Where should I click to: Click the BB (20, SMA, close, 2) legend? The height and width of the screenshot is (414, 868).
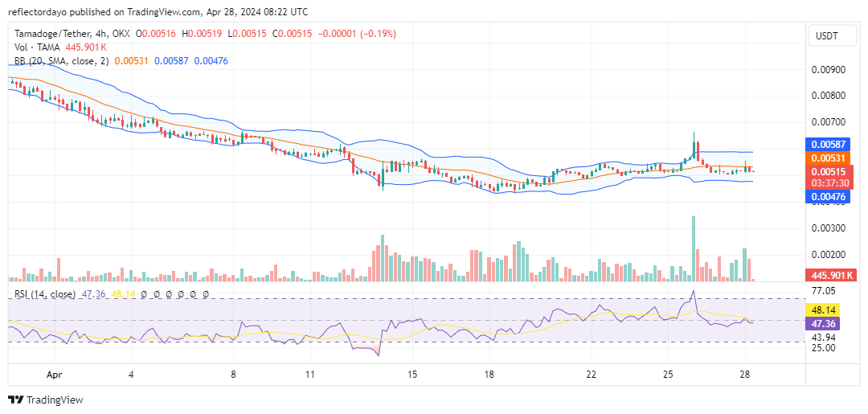60,61
